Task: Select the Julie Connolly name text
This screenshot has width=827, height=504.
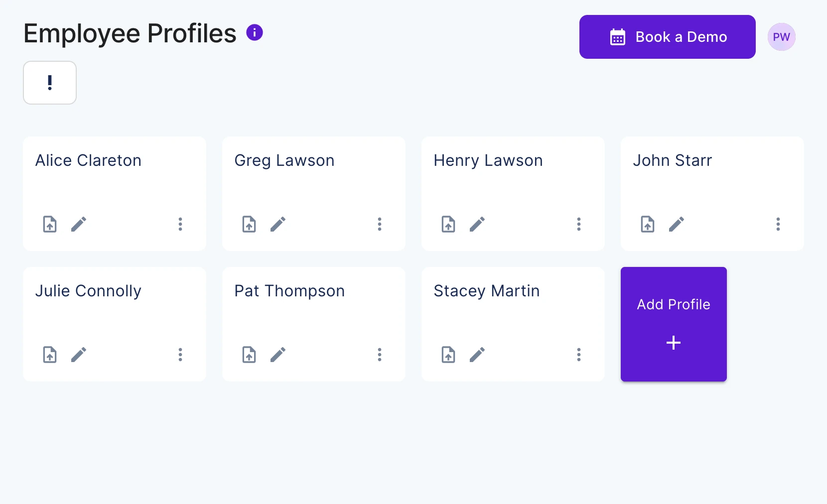Action: 88,291
